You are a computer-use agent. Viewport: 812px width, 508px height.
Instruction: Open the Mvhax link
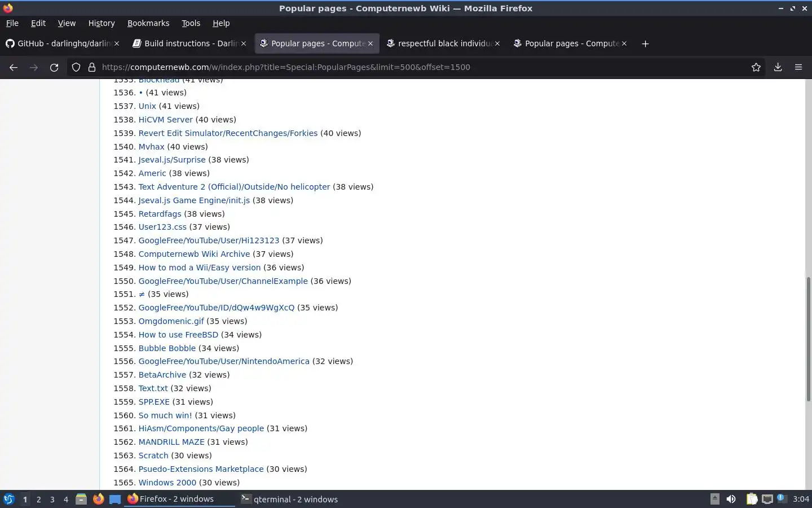152,147
